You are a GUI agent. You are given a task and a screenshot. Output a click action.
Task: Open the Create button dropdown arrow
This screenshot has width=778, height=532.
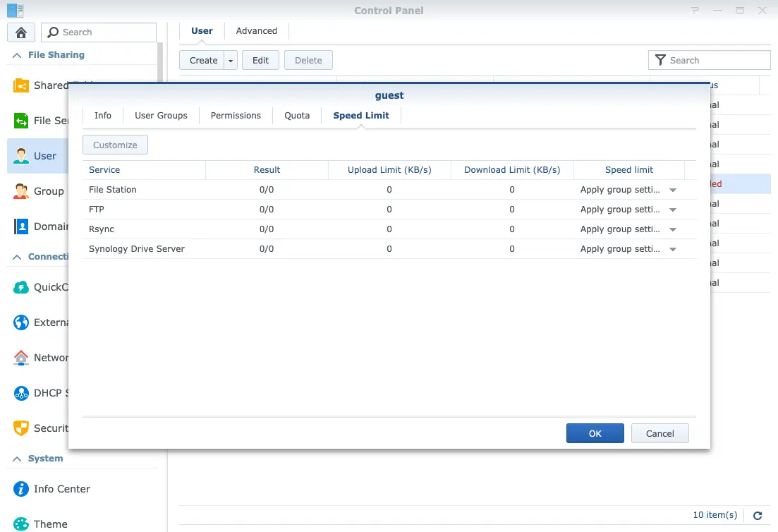pyautogui.click(x=231, y=61)
